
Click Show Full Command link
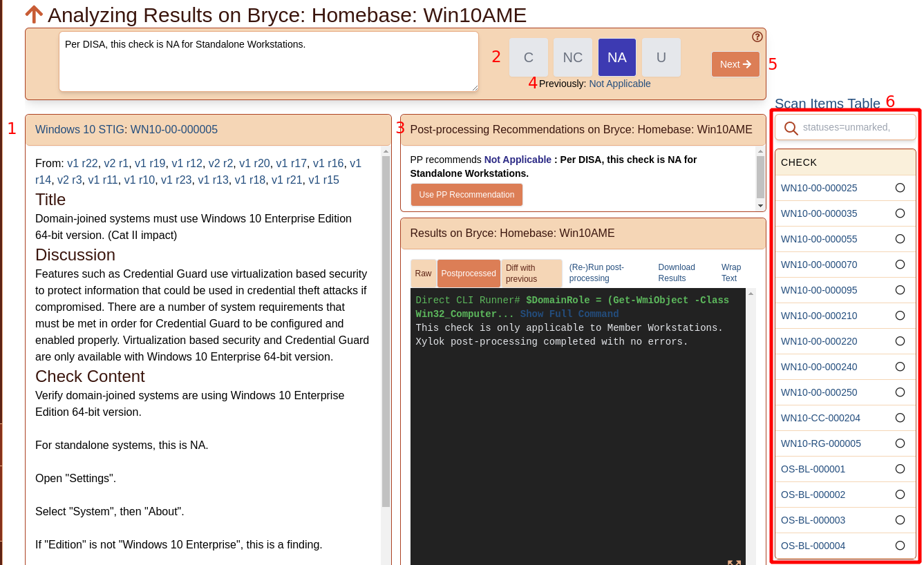[569, 314]
